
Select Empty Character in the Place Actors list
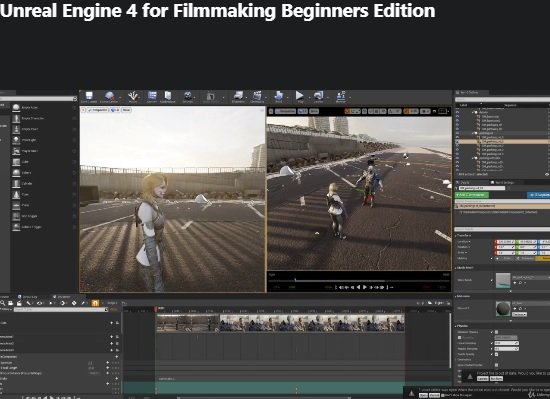44,119
